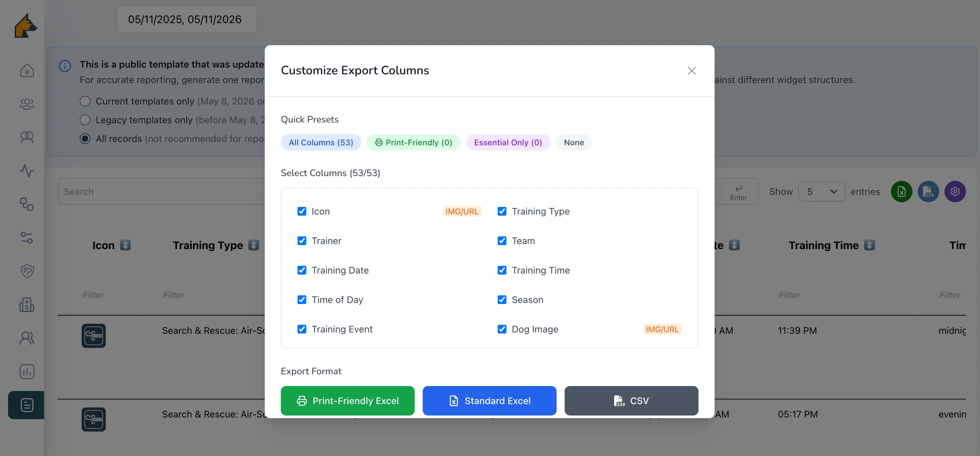Open the two-person team sidebar icon
The image size is (980, 456).
point(27,137)
